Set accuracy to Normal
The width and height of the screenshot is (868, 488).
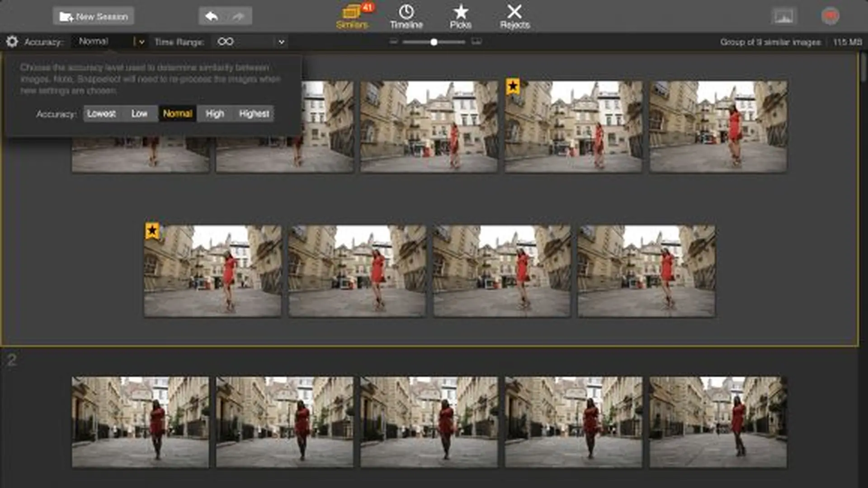point(177,114)
